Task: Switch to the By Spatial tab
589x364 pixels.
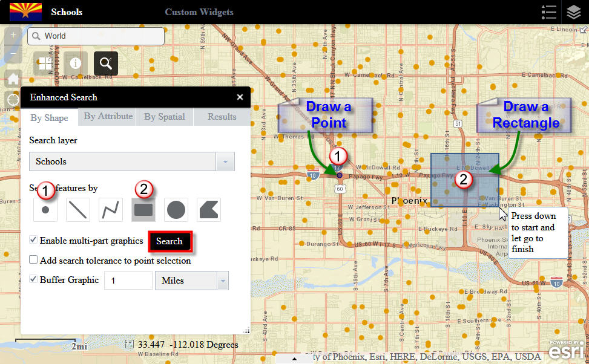Action: tap(165, 117)
